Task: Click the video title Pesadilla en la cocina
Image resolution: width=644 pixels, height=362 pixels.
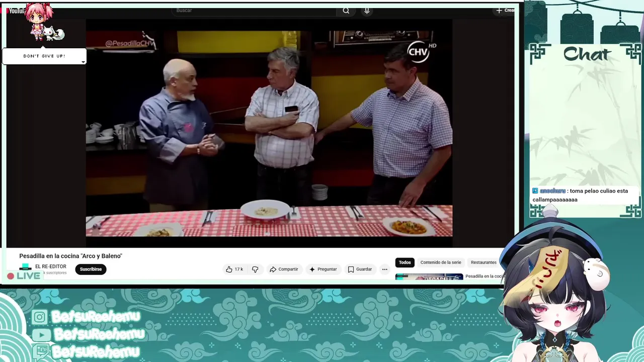Action: (x=71, y=256)
